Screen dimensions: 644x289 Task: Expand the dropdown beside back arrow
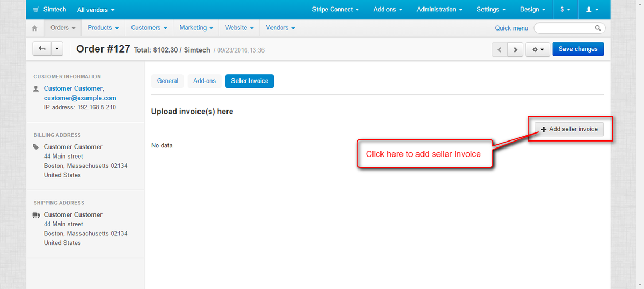coord(57,49)
